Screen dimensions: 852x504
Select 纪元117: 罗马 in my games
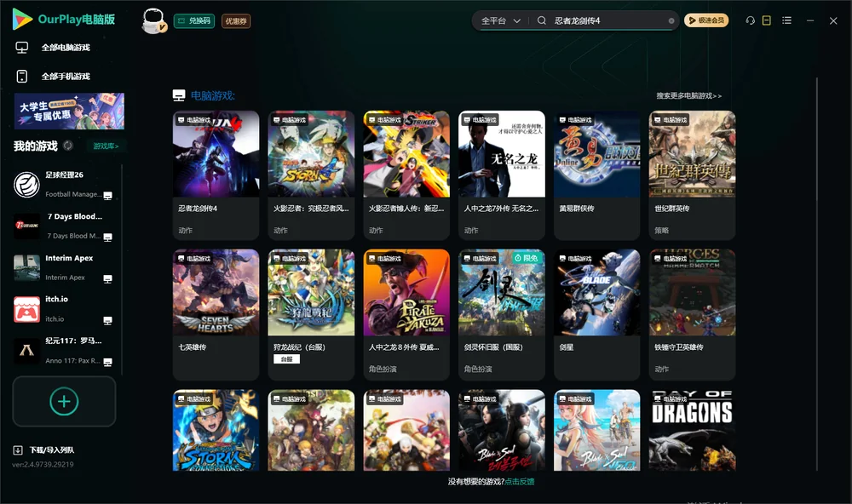coord(64,351)
